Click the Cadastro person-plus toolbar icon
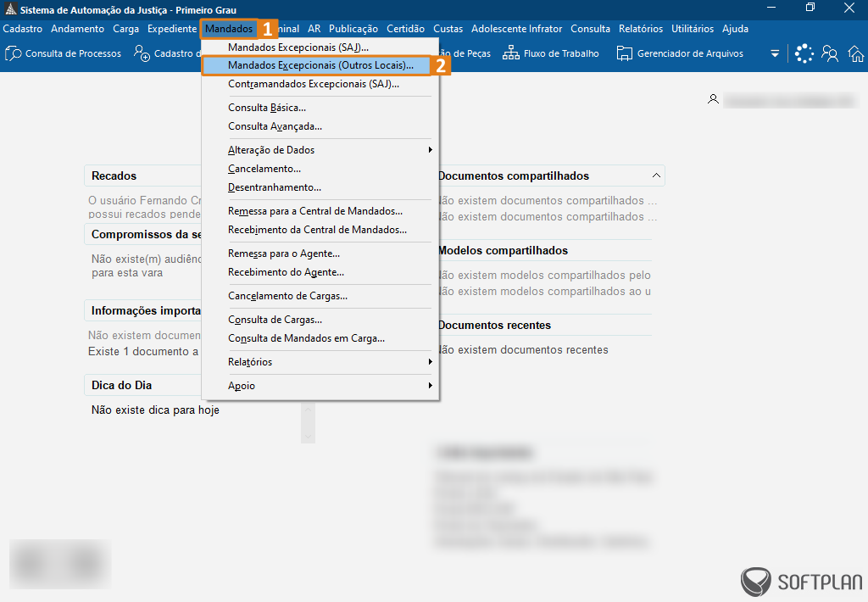The width and height of the screenshot is (868, 602). point(142,53)
